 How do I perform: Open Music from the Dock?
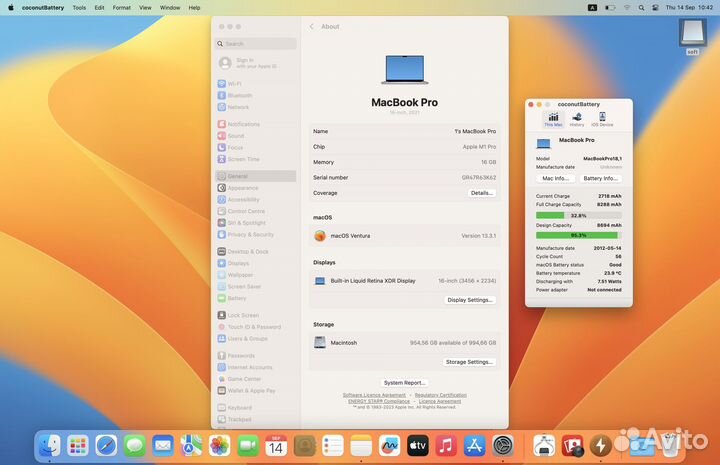[446, 445]
